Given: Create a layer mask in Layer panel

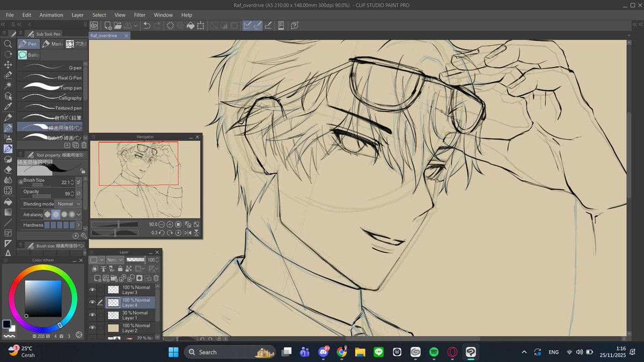Looking at the screenshot, I should pyautogui.click(x=140, y=278).
